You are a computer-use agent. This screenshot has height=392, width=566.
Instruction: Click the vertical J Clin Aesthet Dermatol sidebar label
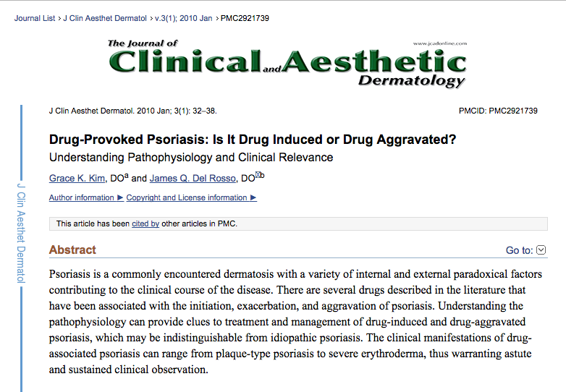[21, 233]
